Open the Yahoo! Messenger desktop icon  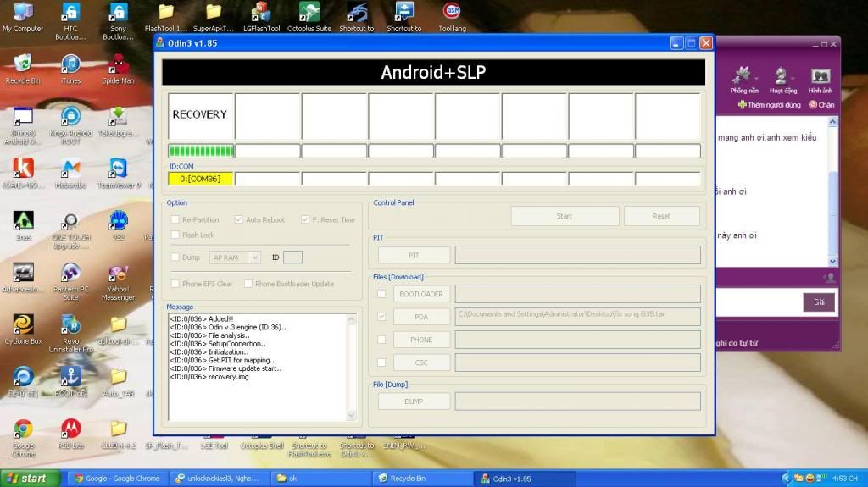(x=118, y=282)
